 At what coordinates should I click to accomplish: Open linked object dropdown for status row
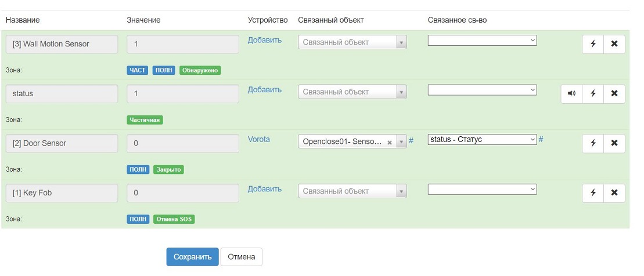[352, 92]
